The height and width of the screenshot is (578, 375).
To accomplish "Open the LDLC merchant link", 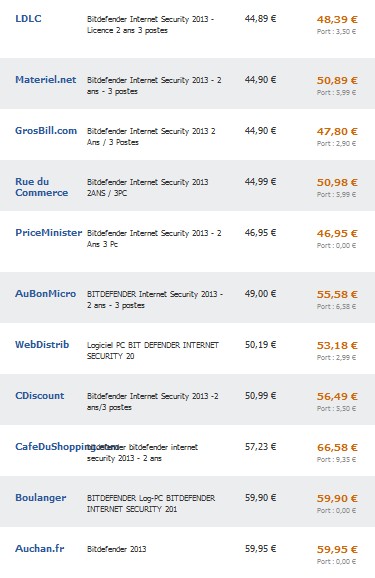I will click(x=28, y=19).
